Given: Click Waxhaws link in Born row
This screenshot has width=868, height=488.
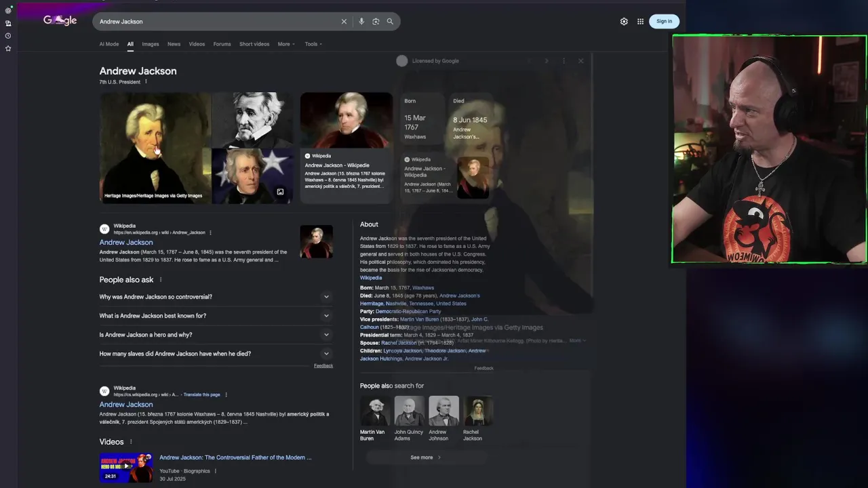Looking at the screenshot, I should point(423,288).
